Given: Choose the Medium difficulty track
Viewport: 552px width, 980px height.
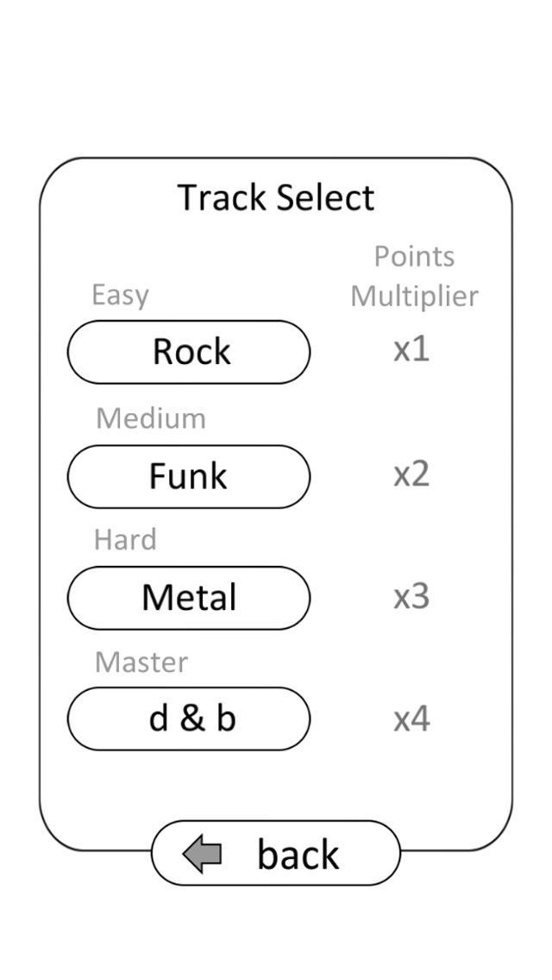Looking at the screenshot, I should click(x=189, y=476).
